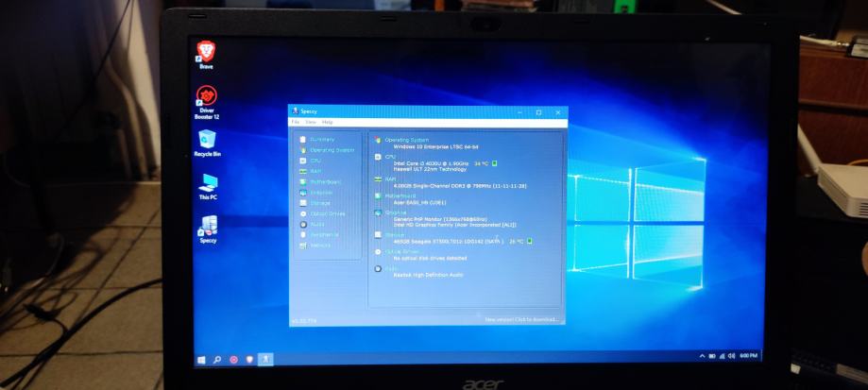
Task: Open the taskbar clock showing 6:00 PM
Action: point(748,356)
